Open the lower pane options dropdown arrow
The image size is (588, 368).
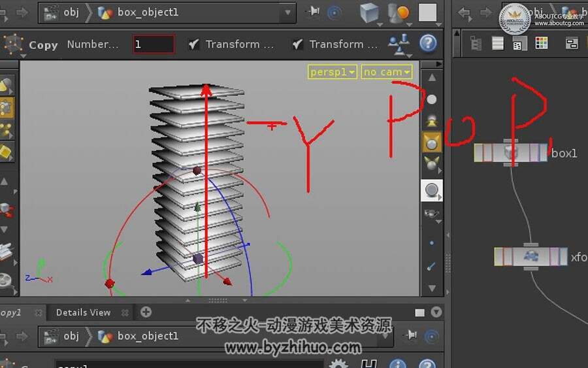[436, 312]
